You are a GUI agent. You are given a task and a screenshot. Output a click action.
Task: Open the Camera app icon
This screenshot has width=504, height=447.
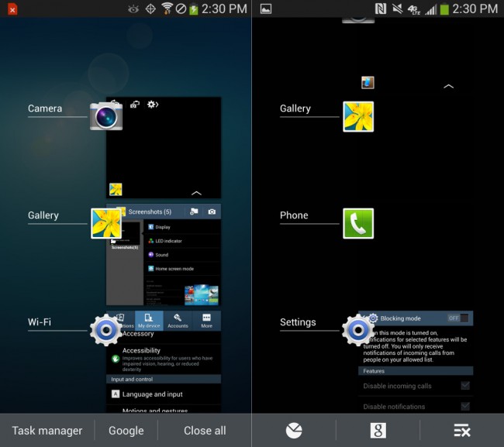[x=105, y=115]
